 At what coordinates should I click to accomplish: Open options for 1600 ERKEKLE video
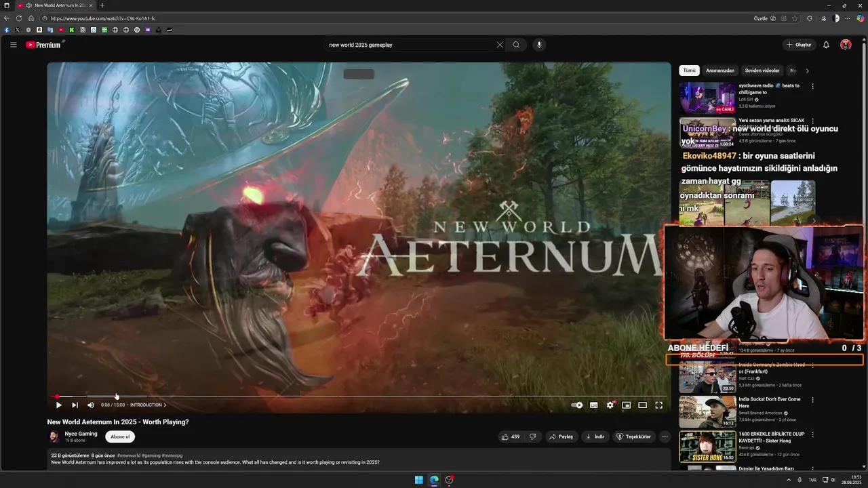812,434
